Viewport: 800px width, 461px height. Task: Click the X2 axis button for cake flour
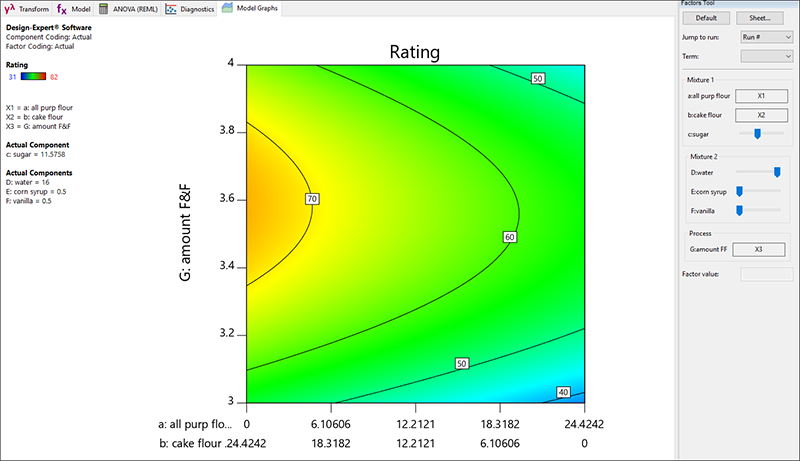760,114
